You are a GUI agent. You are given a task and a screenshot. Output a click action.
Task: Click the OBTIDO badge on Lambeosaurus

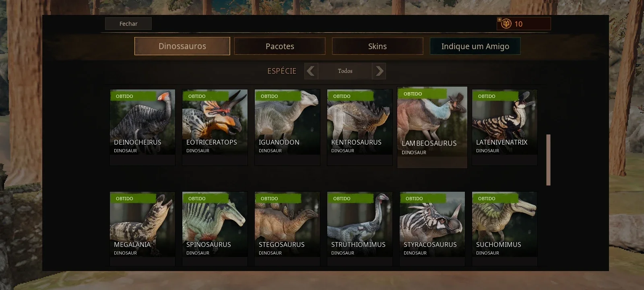click(422, 94)
